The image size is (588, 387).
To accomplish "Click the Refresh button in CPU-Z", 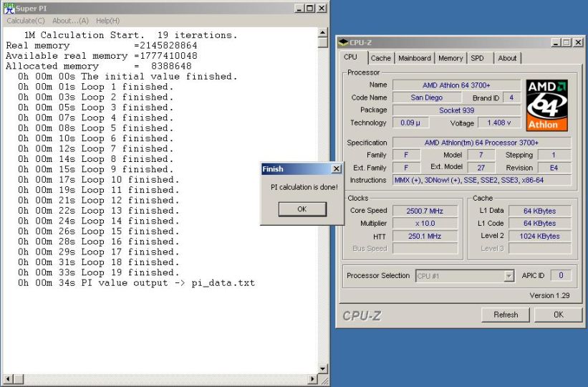I will click(506, 315).
